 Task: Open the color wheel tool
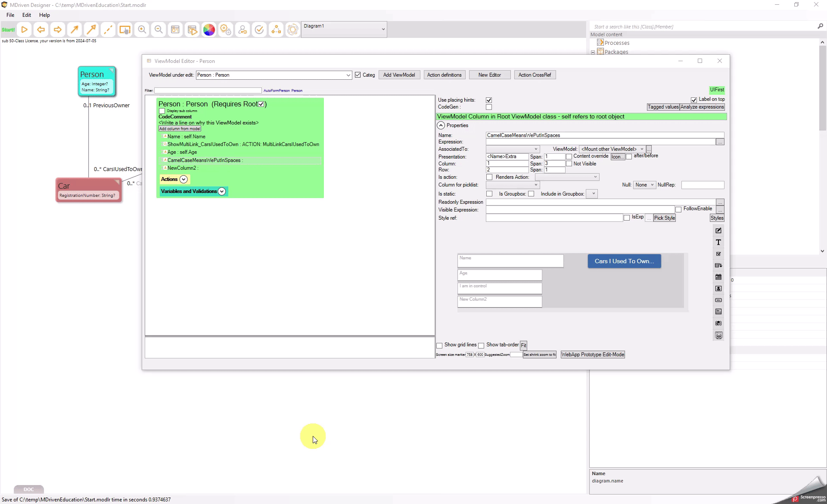click(x=209, y=30)
